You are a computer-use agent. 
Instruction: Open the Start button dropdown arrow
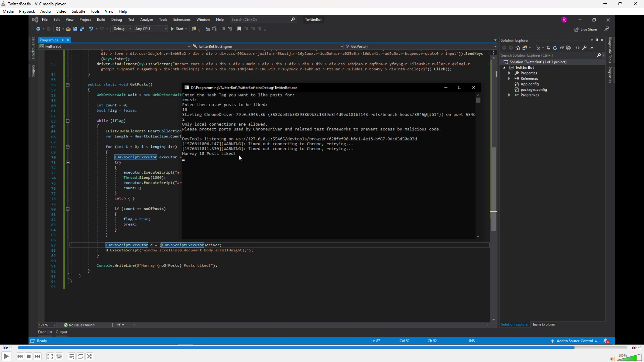(x=187, y=29)
